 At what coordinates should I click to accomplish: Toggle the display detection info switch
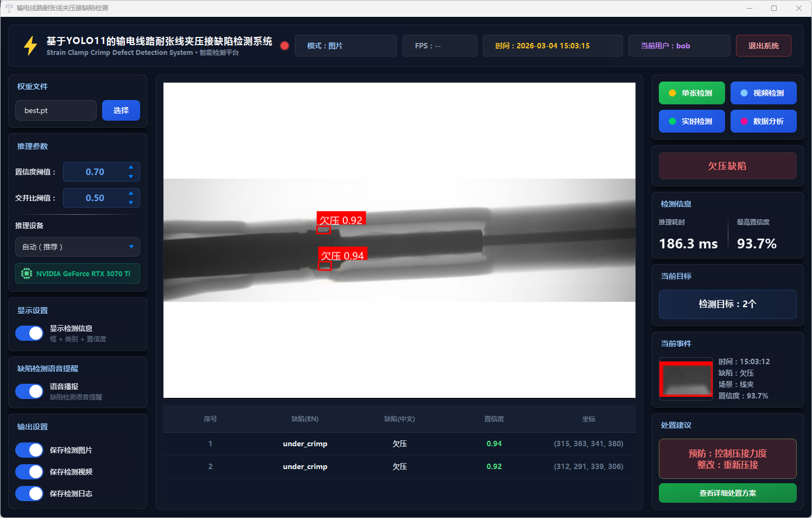click(x=29, y=333)
